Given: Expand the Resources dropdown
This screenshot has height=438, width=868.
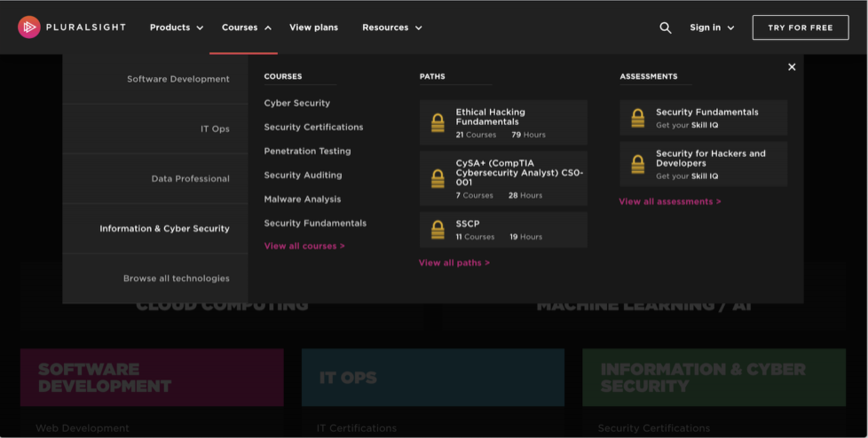Looking at the screenshot, I should point(392,27).
